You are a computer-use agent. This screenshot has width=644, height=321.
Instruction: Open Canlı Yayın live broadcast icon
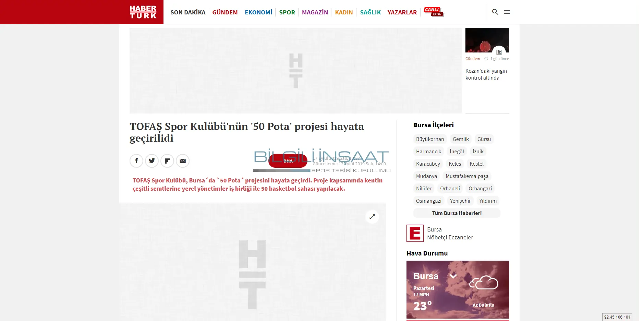434,12
